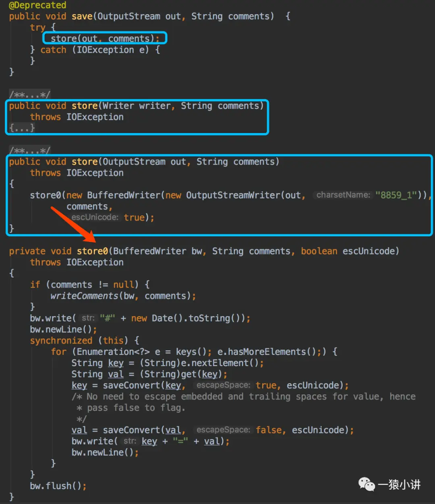
Task: Click the "#" string literal
Action: click(108, 319)
